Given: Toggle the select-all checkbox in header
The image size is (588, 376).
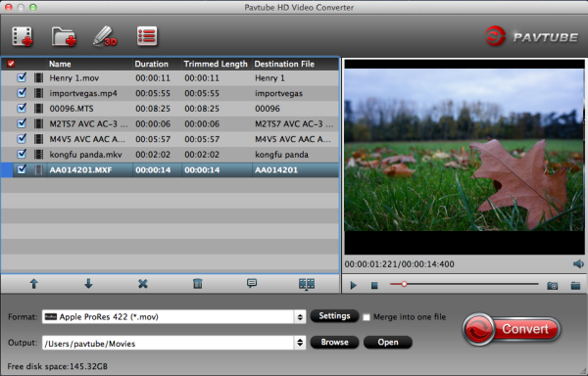Looking at the screenshot, I should [11, 64].
